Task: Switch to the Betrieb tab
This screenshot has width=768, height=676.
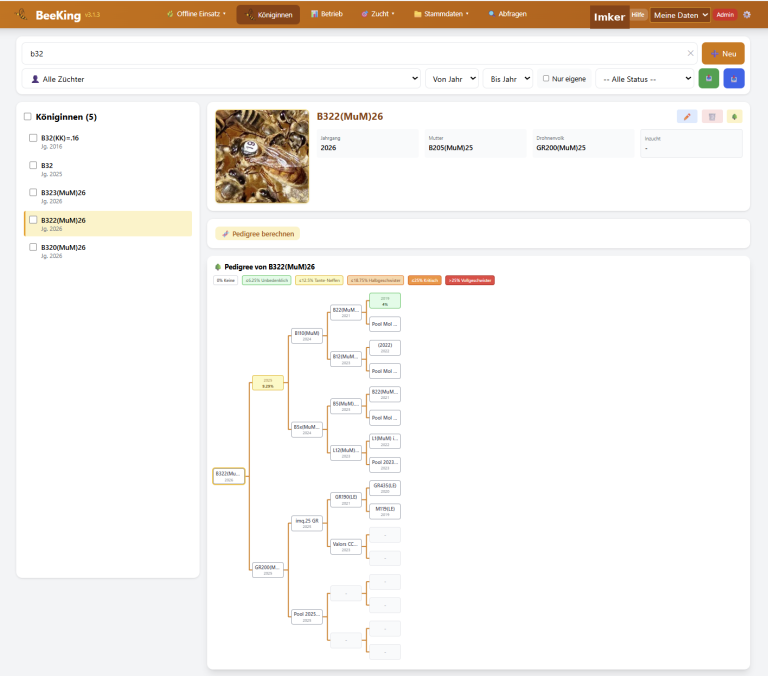Action: [327, 14]
